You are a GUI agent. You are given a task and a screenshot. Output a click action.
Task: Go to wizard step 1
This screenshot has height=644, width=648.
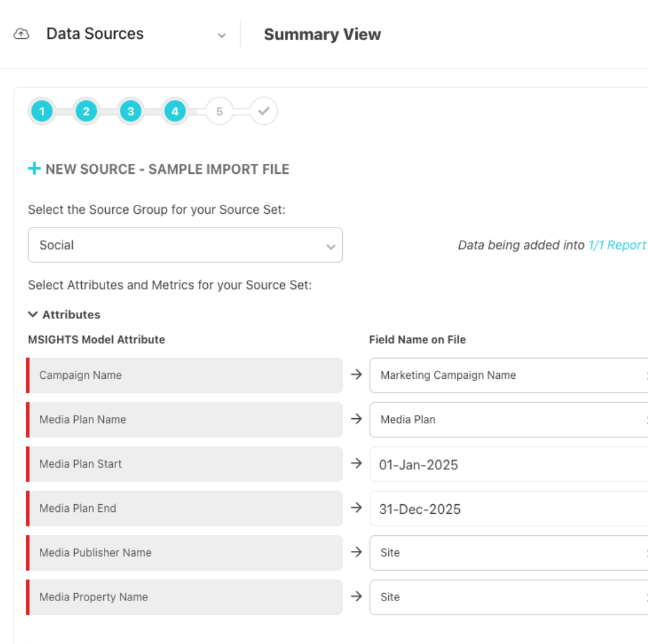tap(42, 111)
